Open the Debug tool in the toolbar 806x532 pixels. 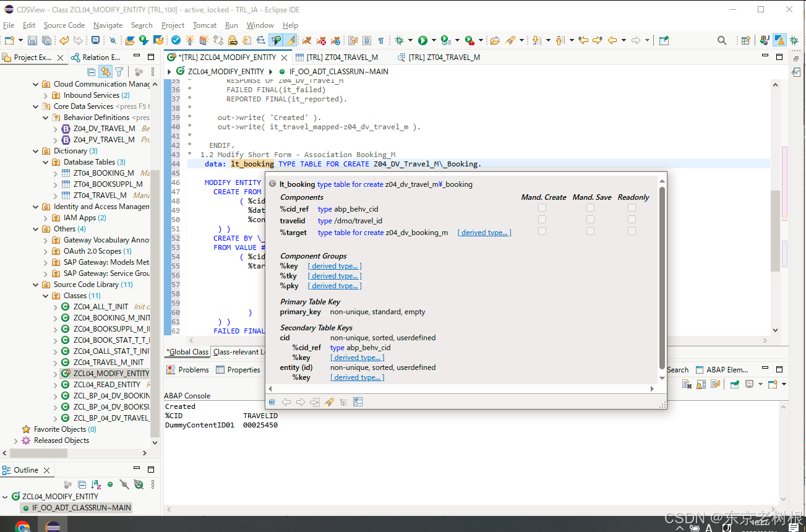click(398, 40)
